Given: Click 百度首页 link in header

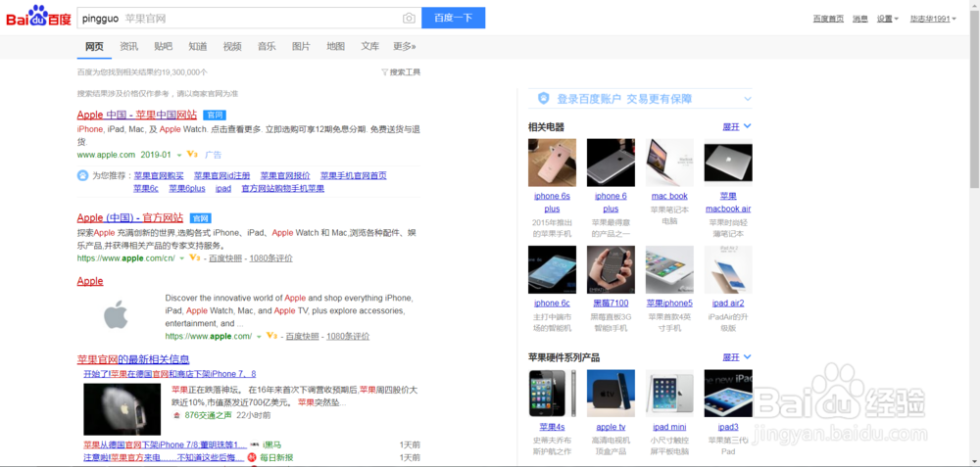Looking at the screenshot, I should coord(828,19).
